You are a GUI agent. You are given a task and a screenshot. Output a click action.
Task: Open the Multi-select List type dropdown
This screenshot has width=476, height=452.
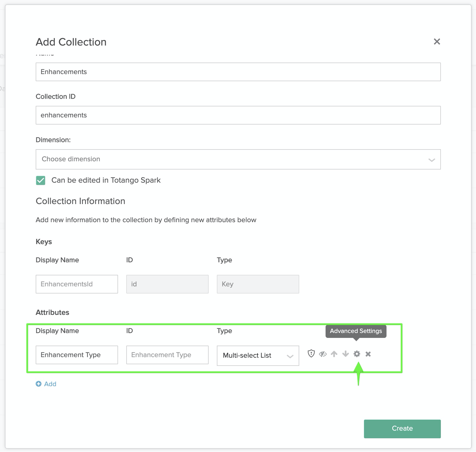tap(258, 355)
